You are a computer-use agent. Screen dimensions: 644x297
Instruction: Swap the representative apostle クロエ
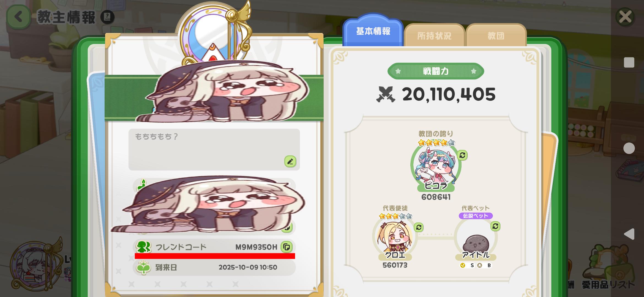click(x=419, y=227)
